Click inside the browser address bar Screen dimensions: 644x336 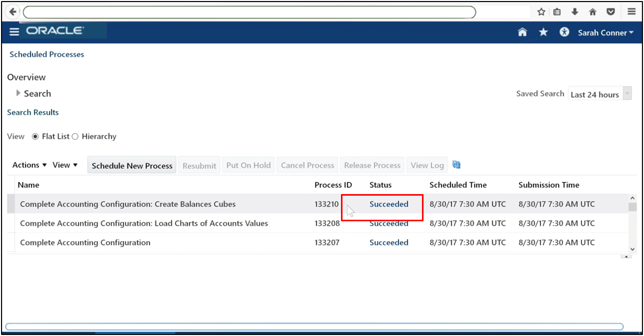(251, 11)
